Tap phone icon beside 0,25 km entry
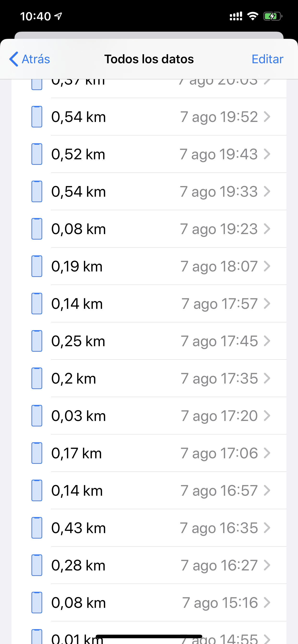Viewport: 298px width, 644px height. pyautogui.click(x=36, y=341)
